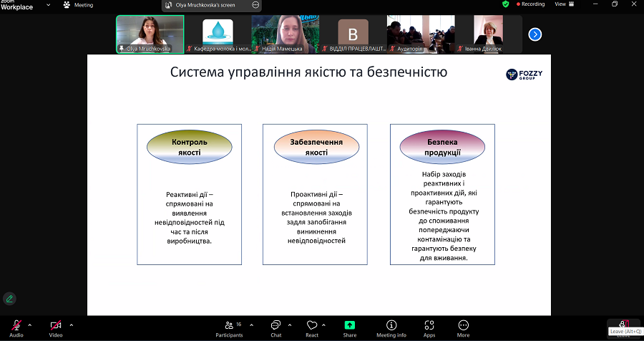
Task: Click the Recording indicator
Action: click(x=530, y=4)
